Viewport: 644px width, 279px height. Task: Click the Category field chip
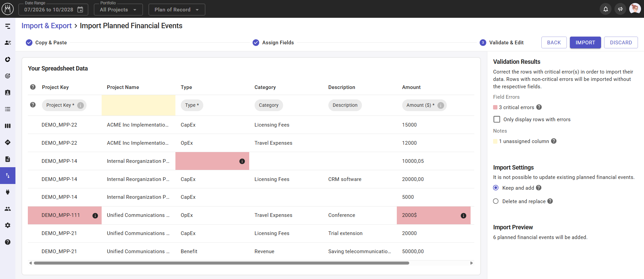(x=269, y=105)
